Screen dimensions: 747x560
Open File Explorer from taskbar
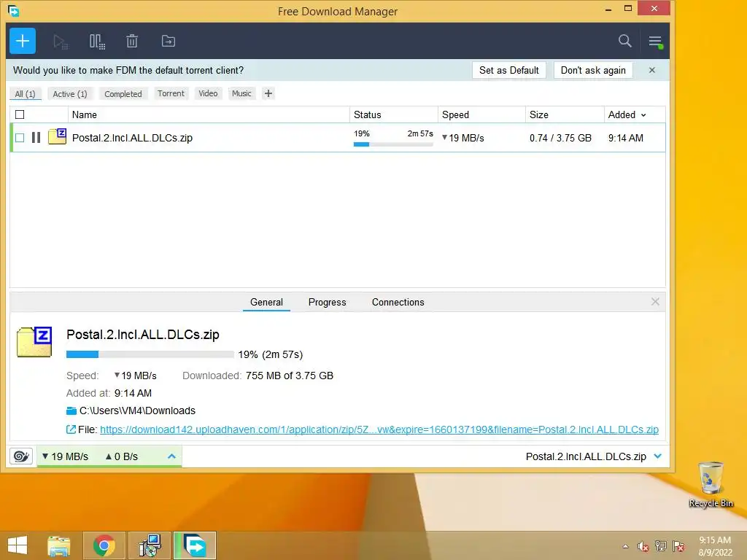tap(58, 545)
